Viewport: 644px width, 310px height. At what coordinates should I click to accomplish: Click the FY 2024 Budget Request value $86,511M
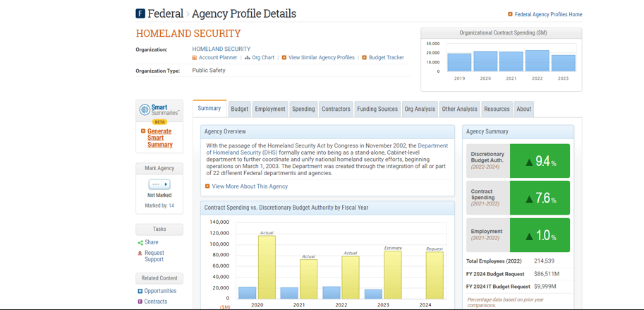547,274
